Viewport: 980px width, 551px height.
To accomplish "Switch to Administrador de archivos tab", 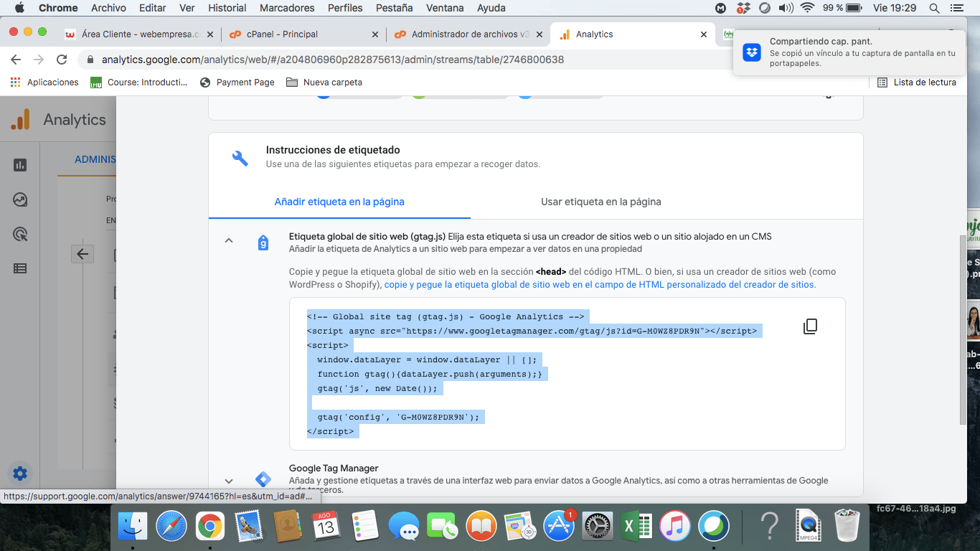I will coord(468,34).
